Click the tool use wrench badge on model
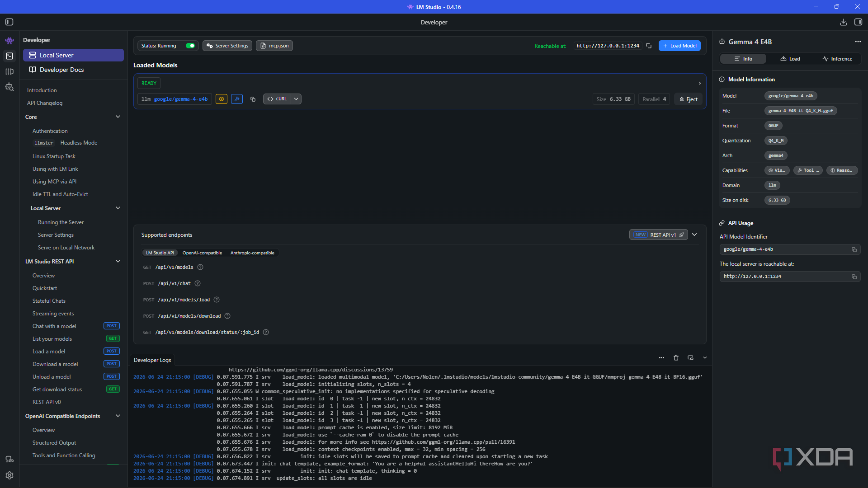868x488 pixels. (237, 99)
